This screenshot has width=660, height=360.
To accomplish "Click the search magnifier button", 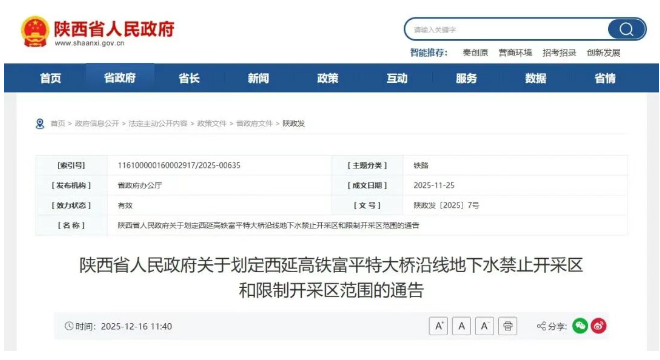I will [626, 29].
